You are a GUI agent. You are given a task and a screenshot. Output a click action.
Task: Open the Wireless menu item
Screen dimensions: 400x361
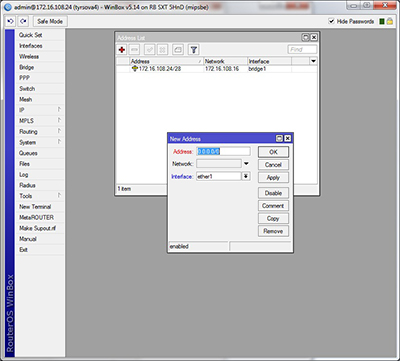coord(40,56)
